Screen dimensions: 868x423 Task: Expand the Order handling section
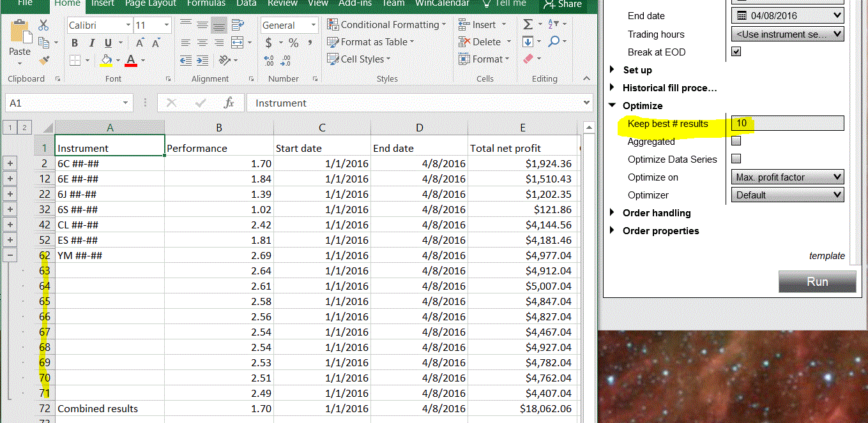click(x=656, y=213)
